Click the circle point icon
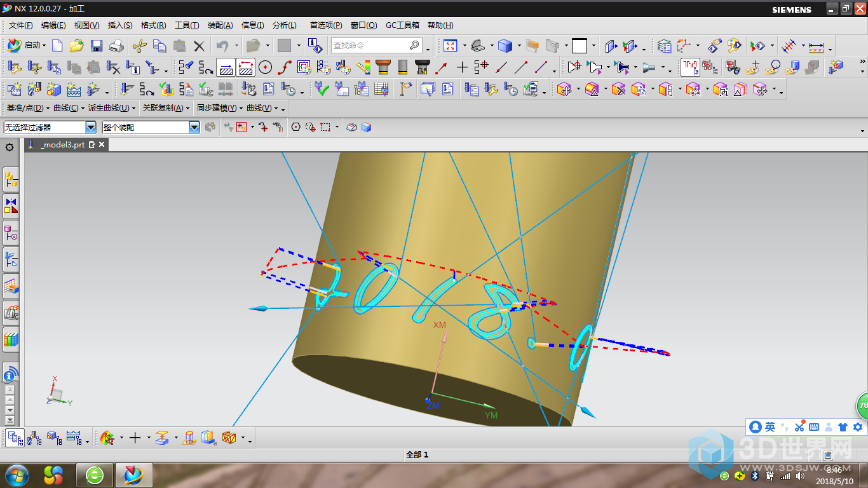The image size is (868, 488). pyautogui.click(x=265, y=67)
